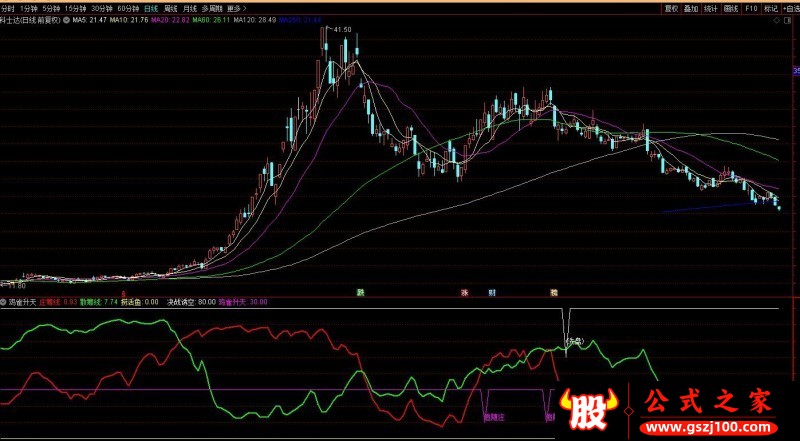
Task: Click the blue MA250 value label
Action: click(300, 20)
